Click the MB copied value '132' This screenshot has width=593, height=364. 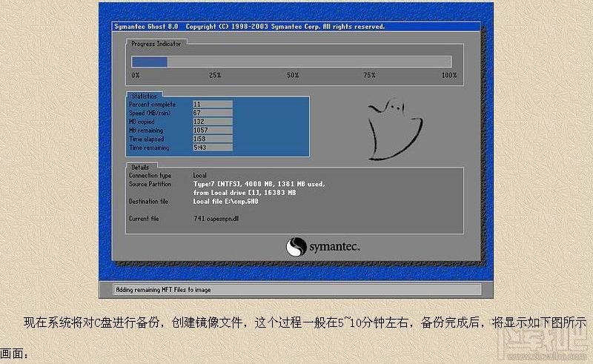click(213, 122)
